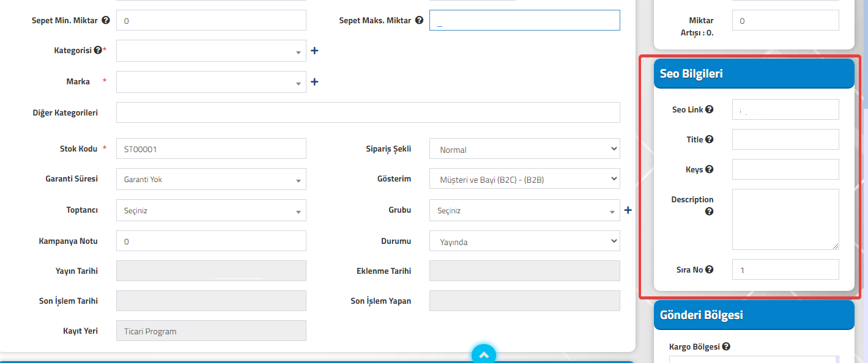
Task: Open the Kategorisi dropdown
Action: click(211, 51)
